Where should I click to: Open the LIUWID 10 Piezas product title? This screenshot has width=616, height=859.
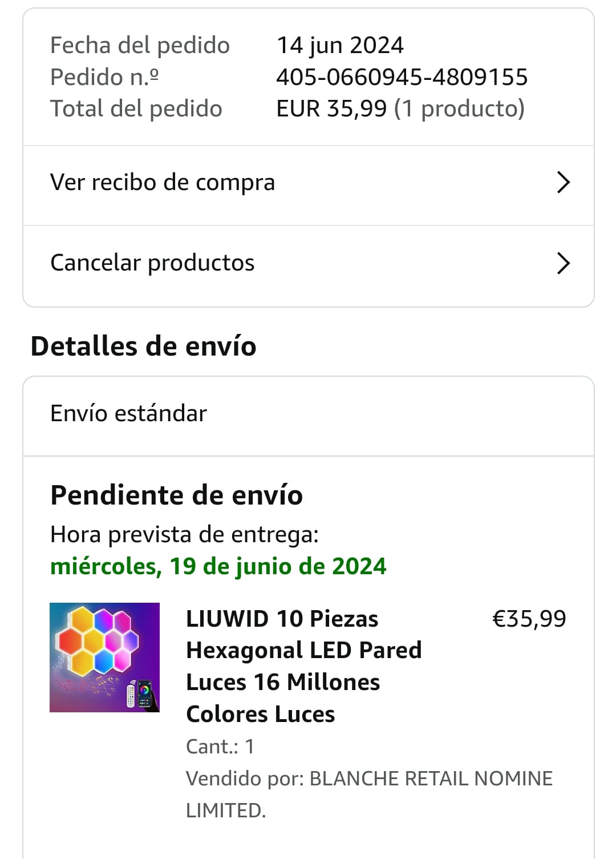point(303,666)
